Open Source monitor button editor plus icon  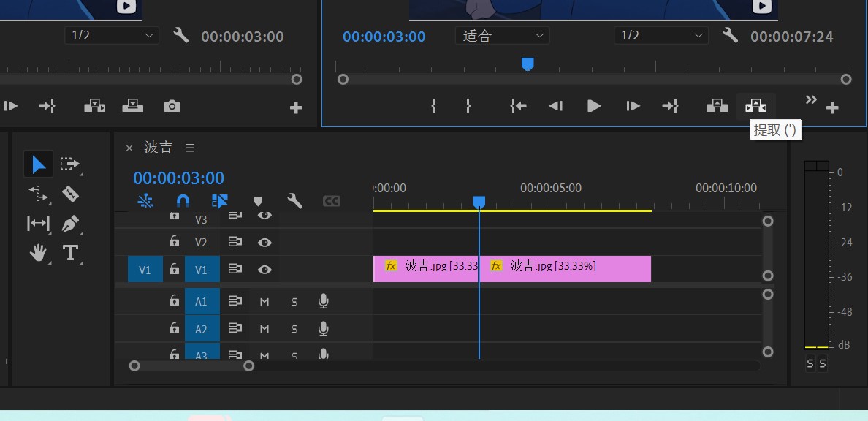[x=296, y=108]
